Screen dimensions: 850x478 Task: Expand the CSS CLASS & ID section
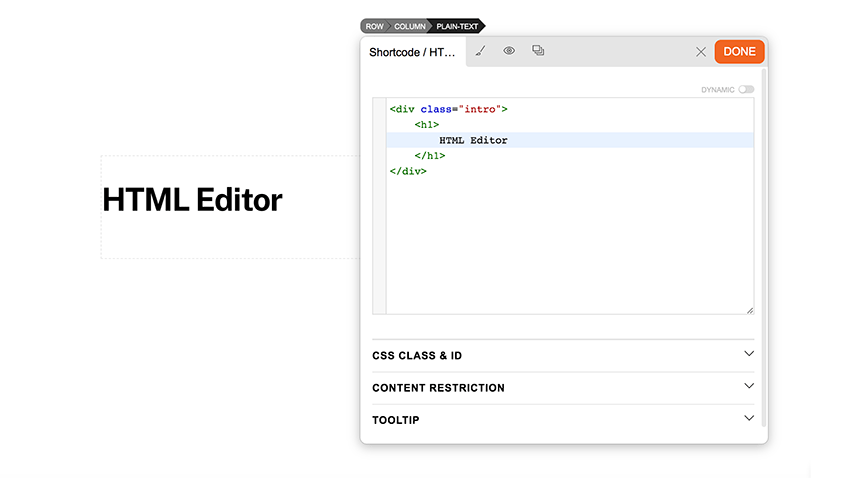[x=563, y=356]
